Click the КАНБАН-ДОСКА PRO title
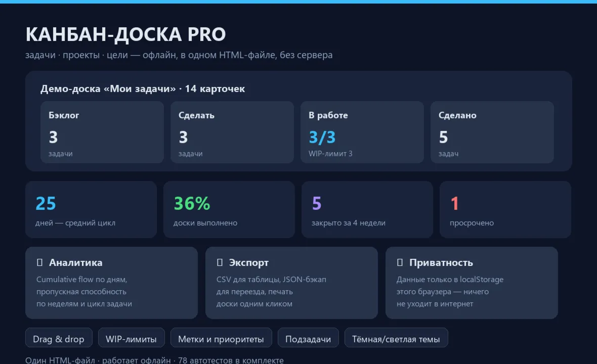Image resolution: width=597 pixels, height=364 pixels. click(x=125, y=34)
